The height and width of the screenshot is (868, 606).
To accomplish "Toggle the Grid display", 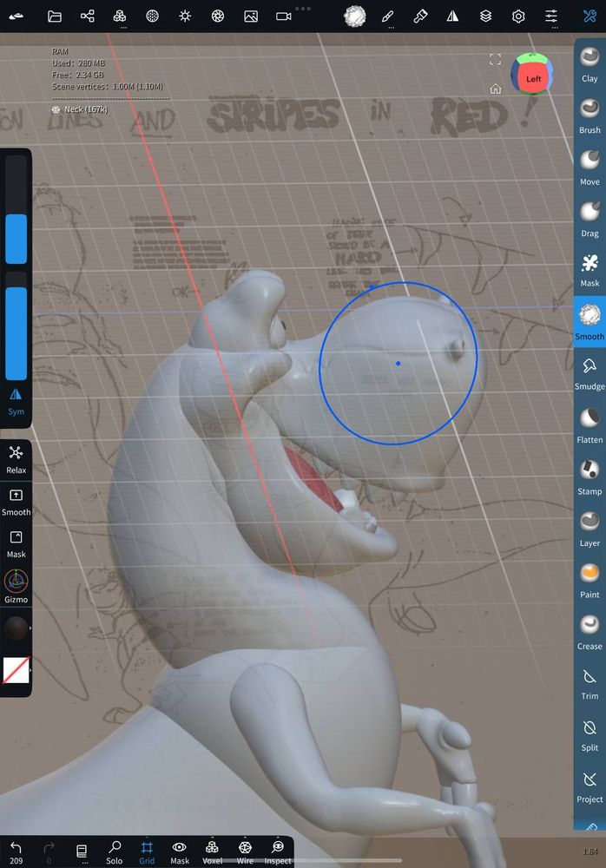I will pyautogui.click(x=147, y=852).
